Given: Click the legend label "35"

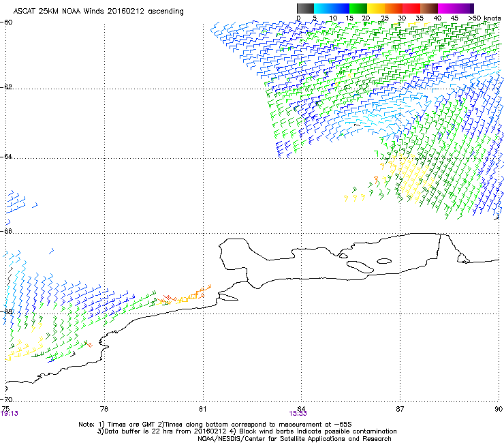Looking at the screenshot, I should point(420,18).
